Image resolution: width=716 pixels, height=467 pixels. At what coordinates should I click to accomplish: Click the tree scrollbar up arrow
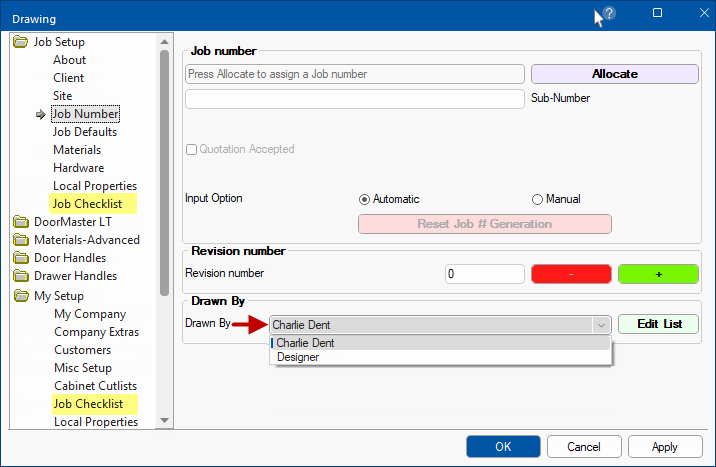pos(164,42)
